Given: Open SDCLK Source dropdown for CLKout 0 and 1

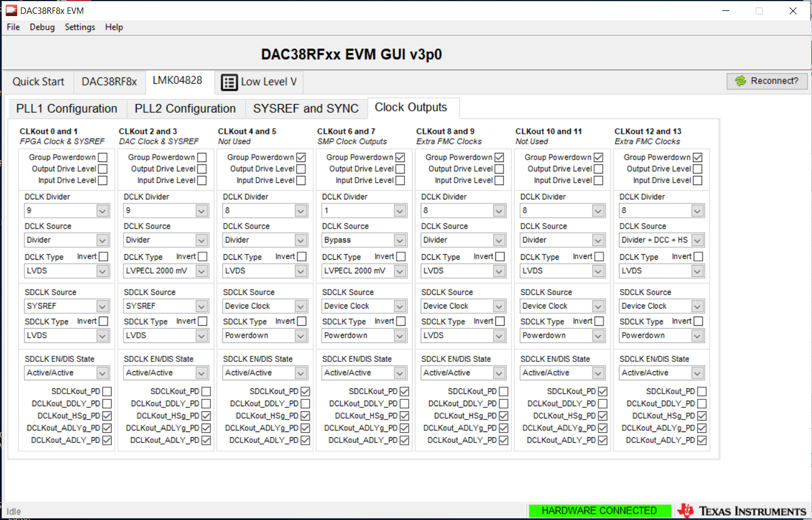Looking at the screenshot, I should tap(67, 306).
